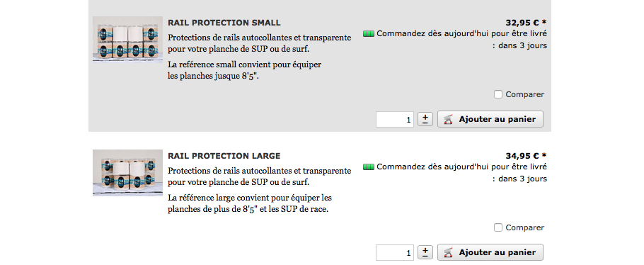Open the RAIL PROTECTION LARGE title link
This screenshot has height=265, width=644.
point(224,156)
